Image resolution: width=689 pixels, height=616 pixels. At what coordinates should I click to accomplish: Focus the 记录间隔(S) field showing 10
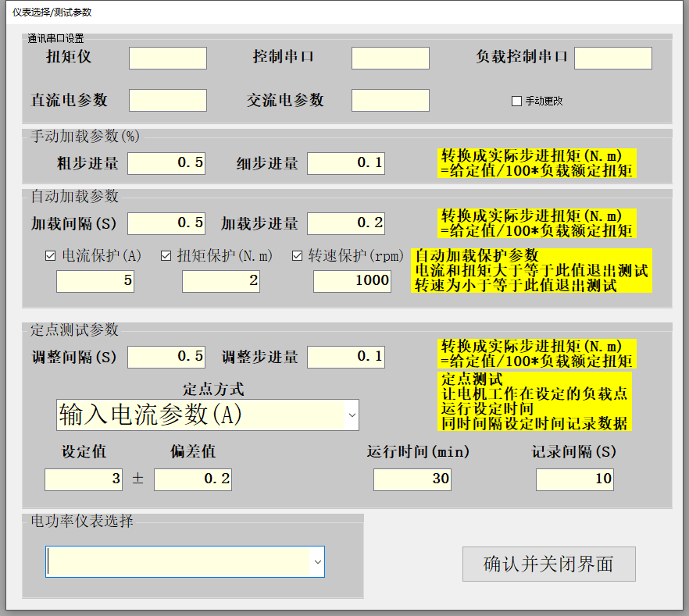click(x=575, y=479)
